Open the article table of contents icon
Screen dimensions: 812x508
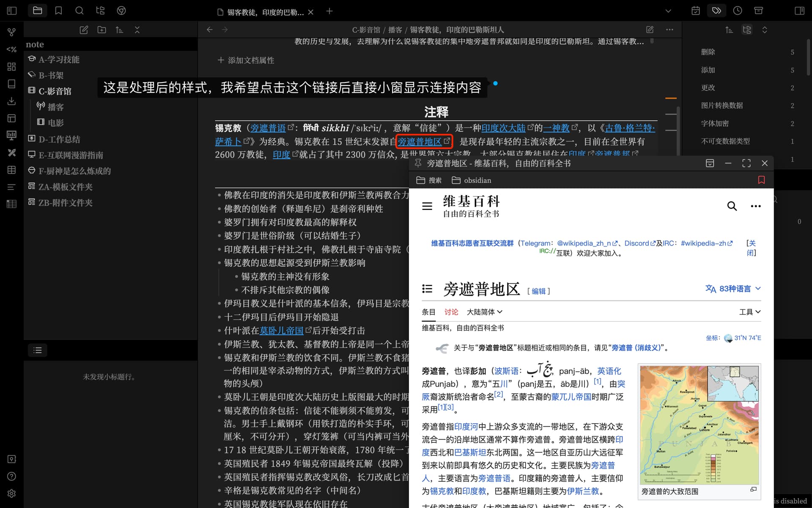(427, 289)
